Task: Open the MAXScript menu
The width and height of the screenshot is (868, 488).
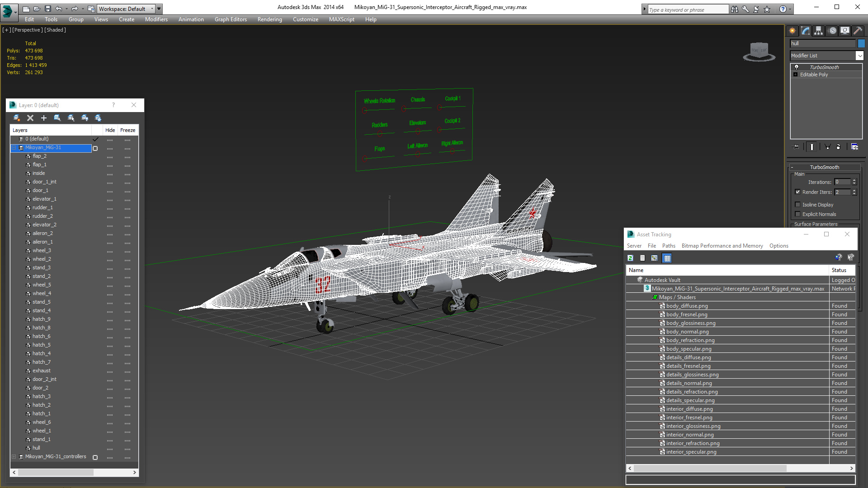Action: [342, 19]
